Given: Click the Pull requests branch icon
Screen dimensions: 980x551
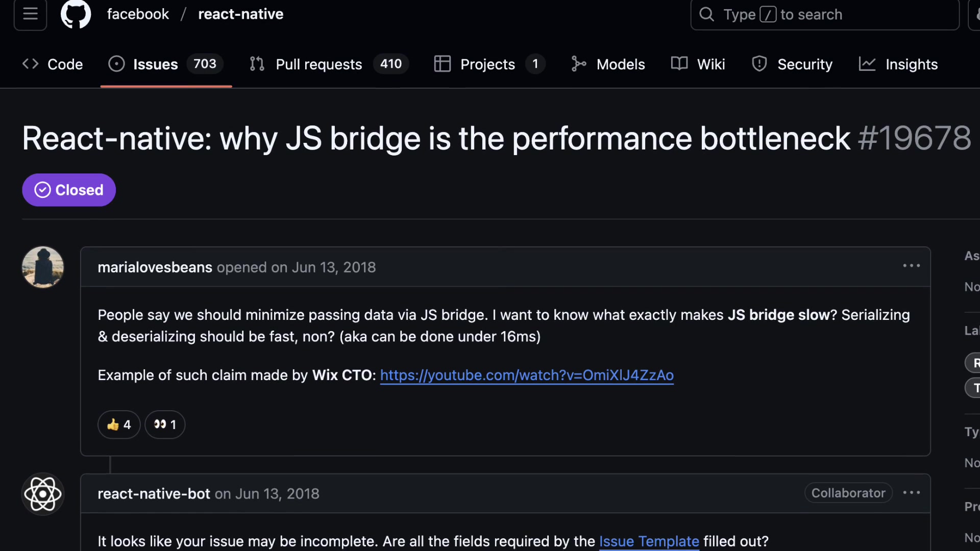Looking at the screenshot, I should point(257,64).
